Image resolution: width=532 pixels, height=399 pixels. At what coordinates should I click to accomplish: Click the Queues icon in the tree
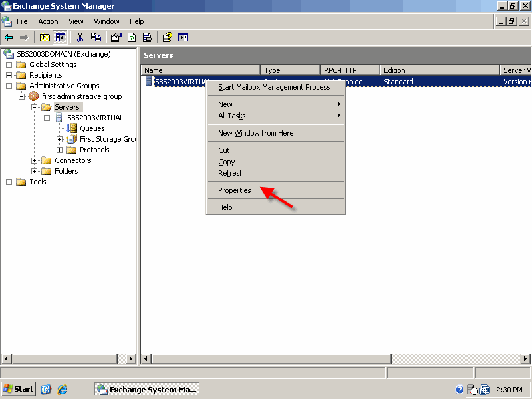pyautogui.click(x=72, y=128)
